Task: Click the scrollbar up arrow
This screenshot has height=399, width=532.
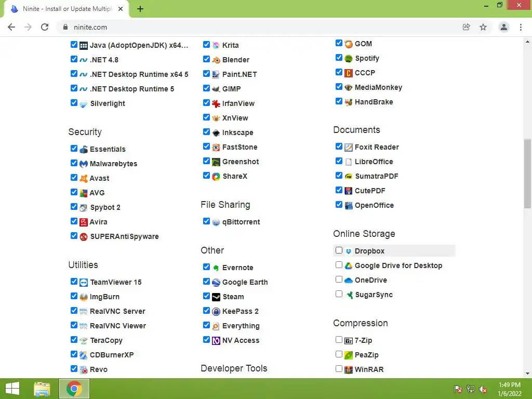Action: 527,42
